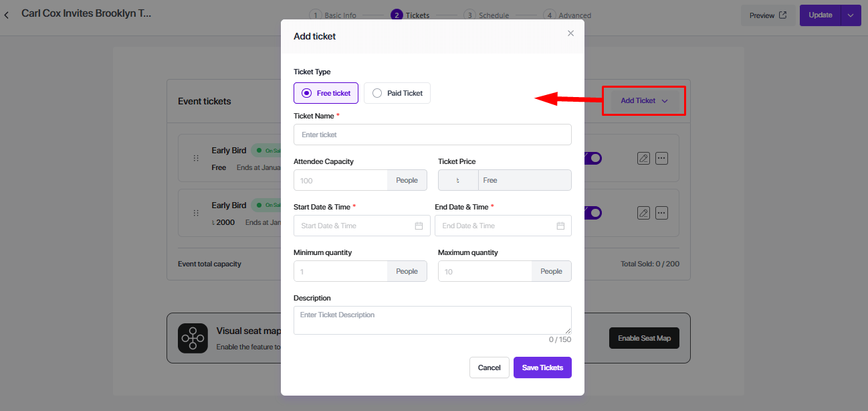This screenshot has width=868, height=411.
Task: Go back using the left chevron
Action: [x=7, y=15]
